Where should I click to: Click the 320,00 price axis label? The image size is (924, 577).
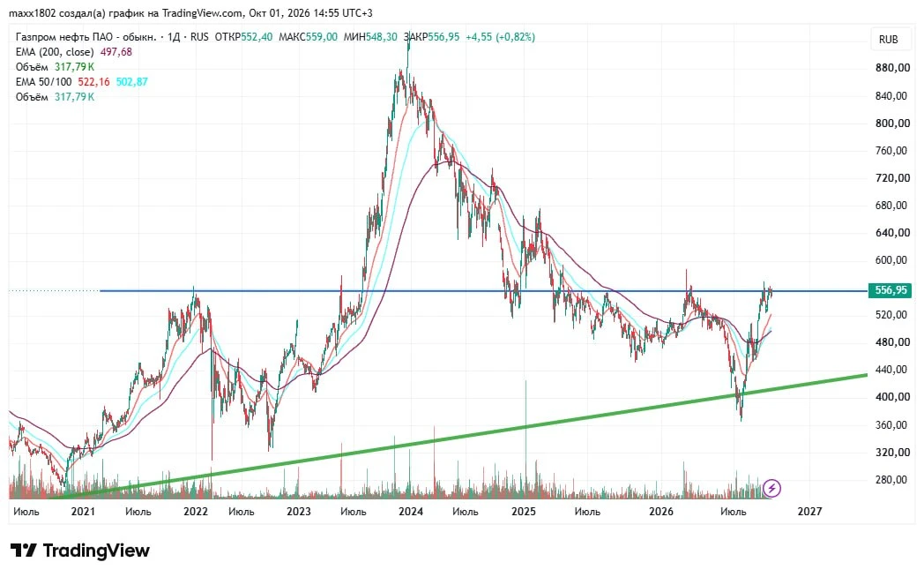pyautogui.click(x=892, y=452)
